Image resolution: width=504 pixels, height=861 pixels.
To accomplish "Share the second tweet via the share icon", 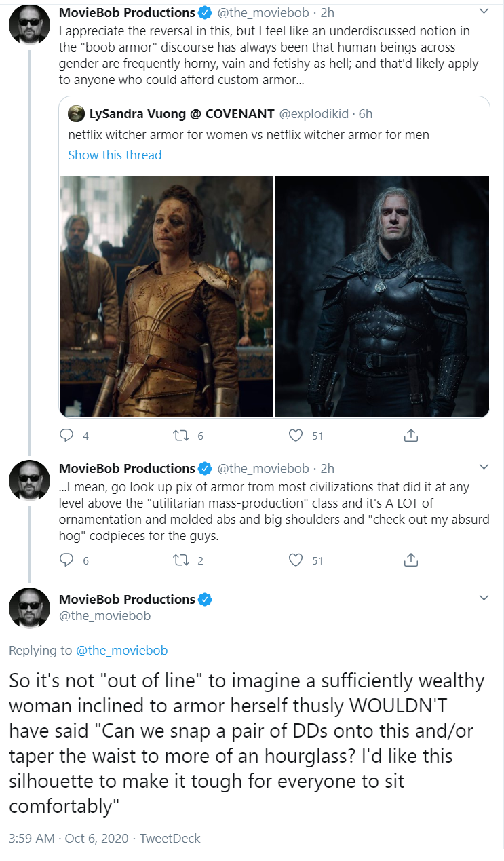I will coord(410,560).
